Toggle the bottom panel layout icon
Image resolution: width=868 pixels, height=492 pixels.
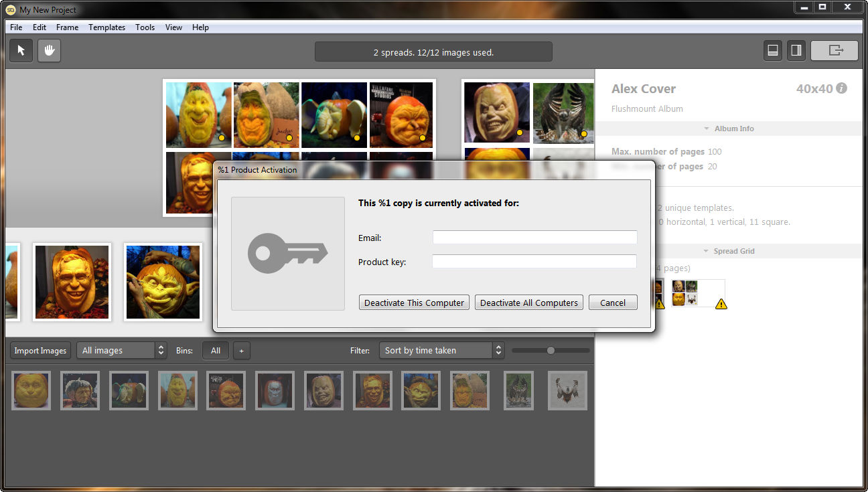773,51
